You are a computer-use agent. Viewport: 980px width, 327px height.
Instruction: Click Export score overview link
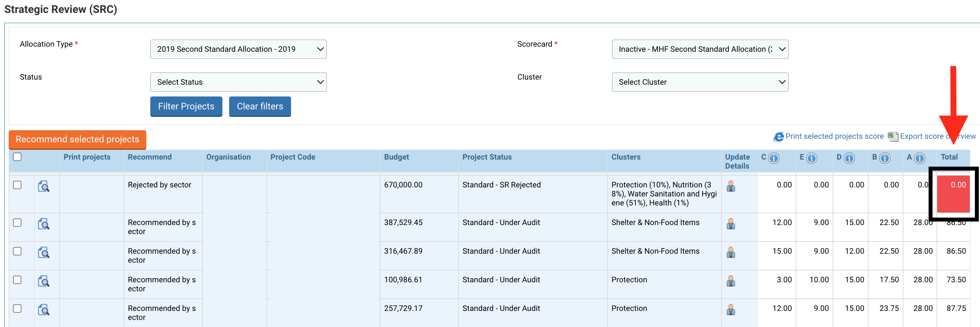click(938, 136)
